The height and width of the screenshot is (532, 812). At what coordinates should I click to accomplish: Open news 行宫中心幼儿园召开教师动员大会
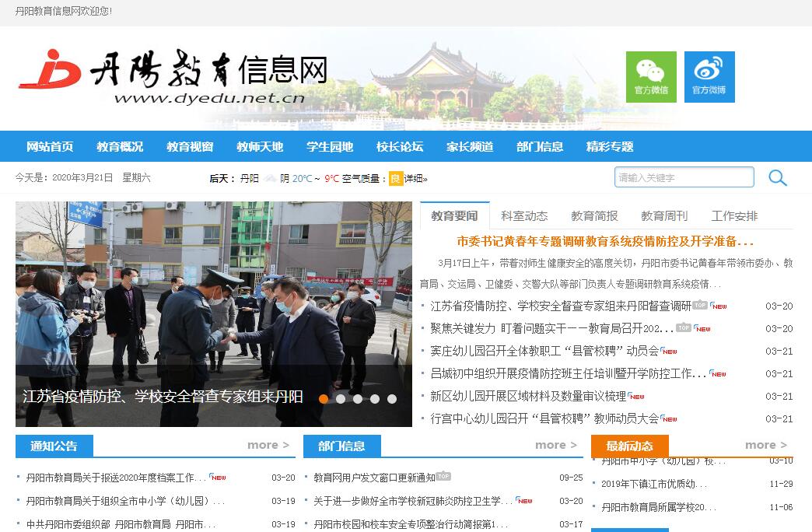click(544, 418)
